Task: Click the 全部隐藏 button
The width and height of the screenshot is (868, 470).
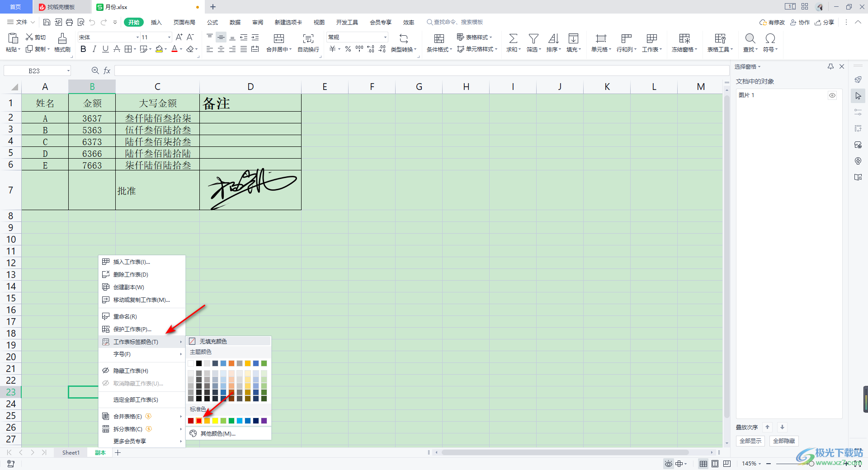Action: pyautogui.click(x=784, y=441)
